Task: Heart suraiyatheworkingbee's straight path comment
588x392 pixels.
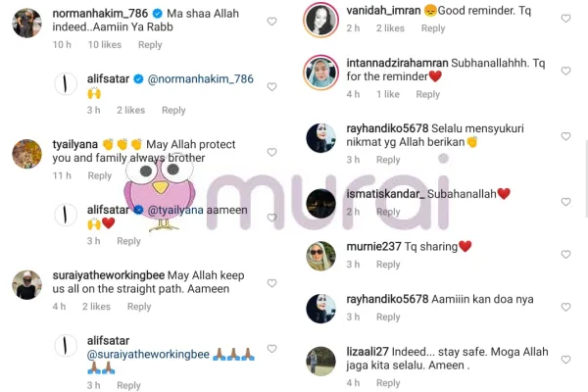Action: pos(271,283)
